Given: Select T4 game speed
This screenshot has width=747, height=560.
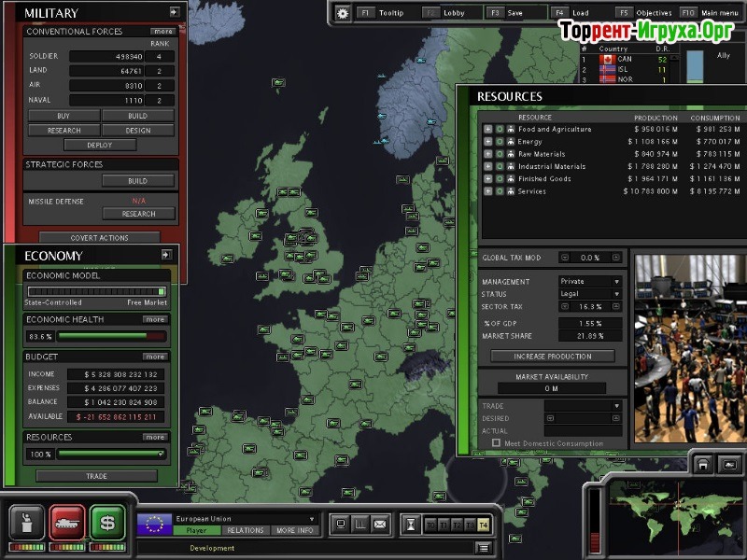Looking at the screenshot, I should point(483,525).
